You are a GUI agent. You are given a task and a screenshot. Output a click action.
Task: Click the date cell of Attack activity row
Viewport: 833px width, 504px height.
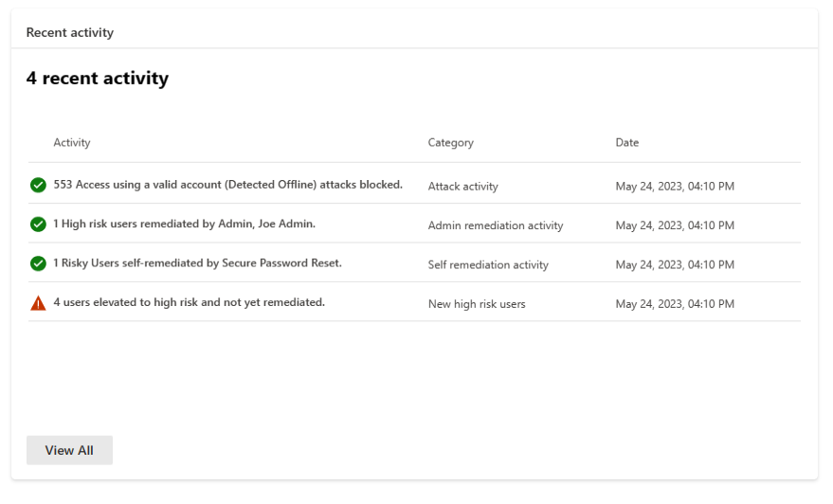click(675, 187)
